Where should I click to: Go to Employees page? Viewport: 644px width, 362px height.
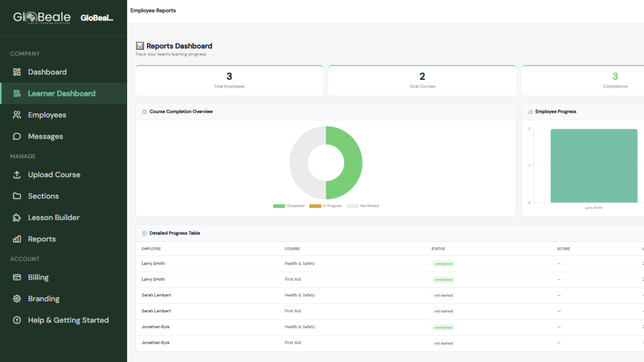coord(64,115)
